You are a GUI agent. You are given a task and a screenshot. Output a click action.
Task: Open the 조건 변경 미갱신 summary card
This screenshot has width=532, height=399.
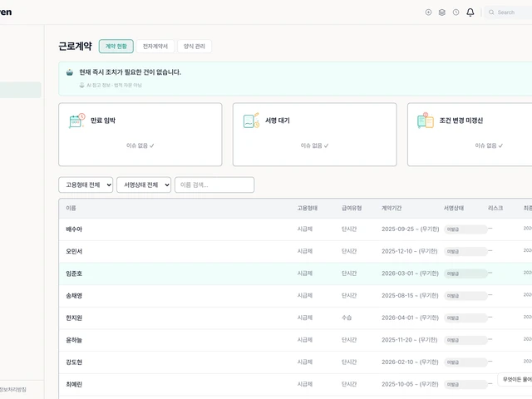[470, 135]
